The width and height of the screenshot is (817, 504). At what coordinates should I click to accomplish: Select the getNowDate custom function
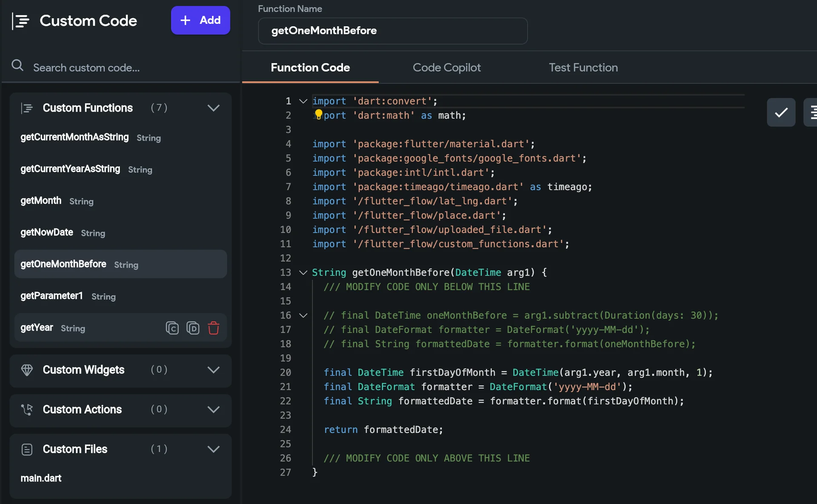[x=46, y=232]
